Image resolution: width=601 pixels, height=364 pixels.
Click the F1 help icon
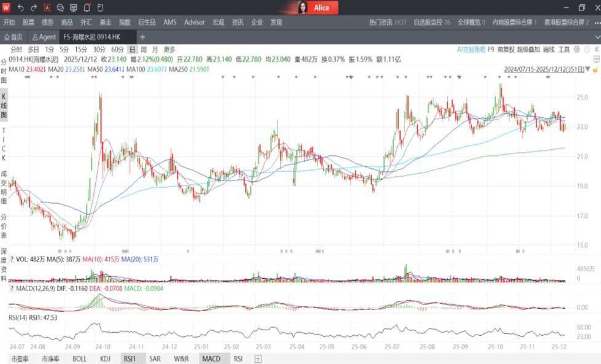point(100,8)
